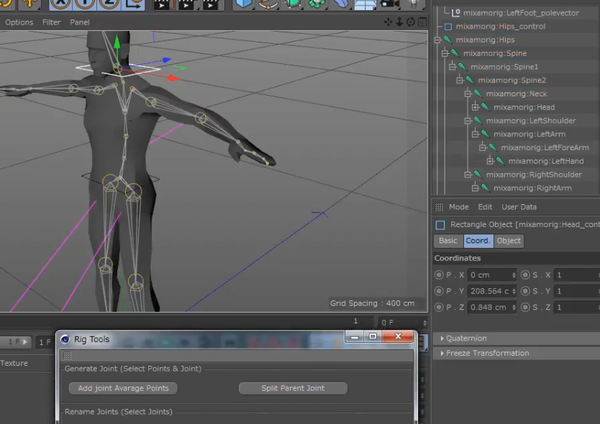
Task: Expand the mixamorig:LeftHand tree node
Action: pyautogui.click(x=490, y=161)
